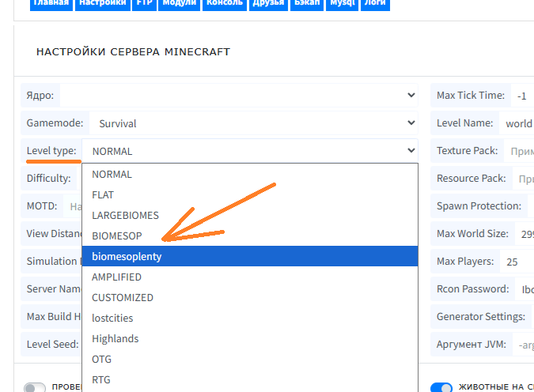This screenshot has width=534, height=392.
Task: Click the Rcon Password field
Action: 525,289
